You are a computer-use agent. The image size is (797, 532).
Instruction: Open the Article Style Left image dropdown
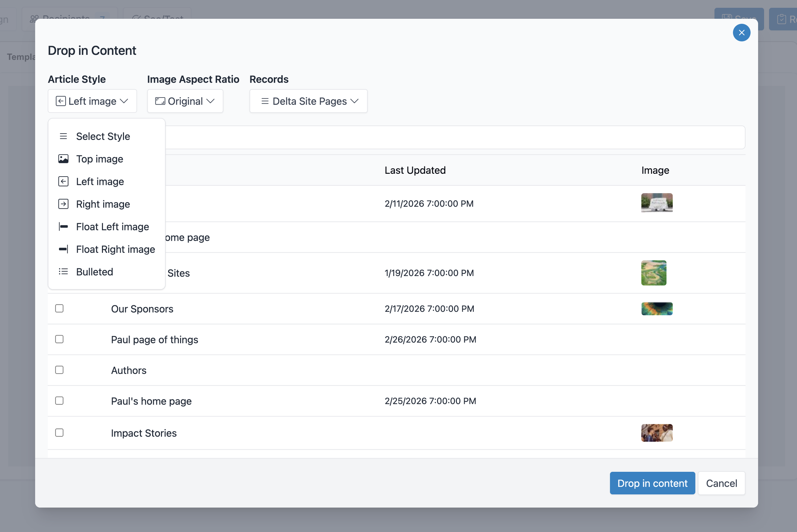[92, 101]
